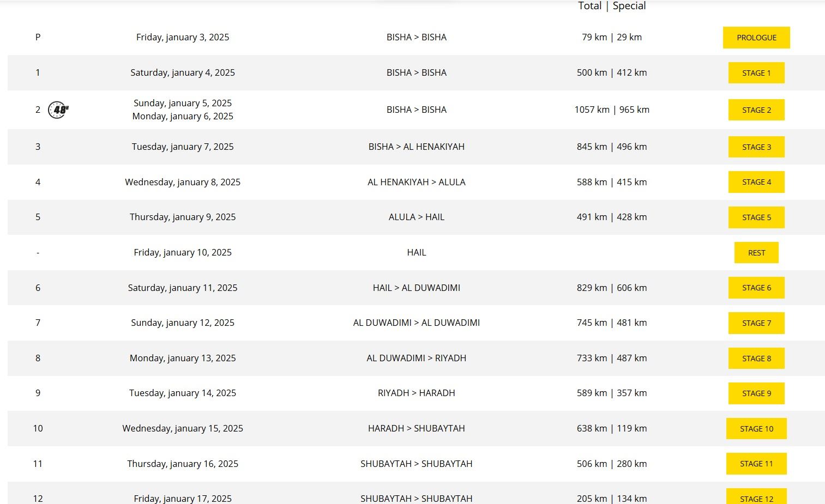Select the Friday, january 10, 2025 row
The height and width of the screenshot is (504, 825).
pos(416,252)
